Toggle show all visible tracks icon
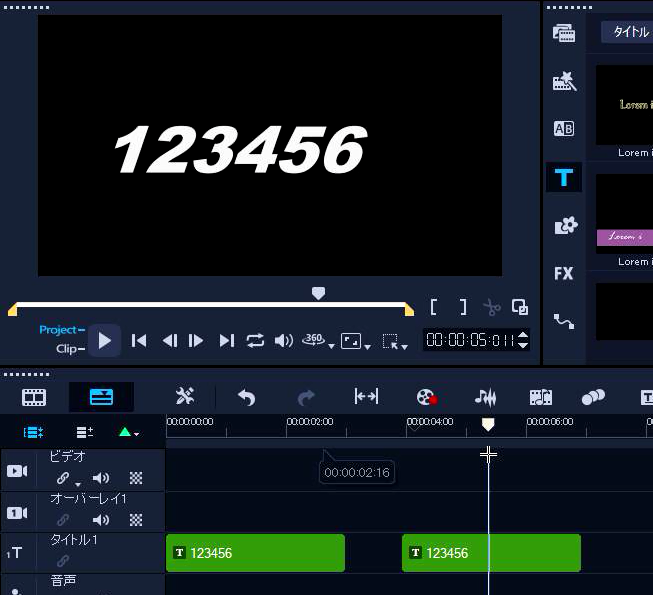This screenshot has height=595, width=653. [33, 432]
